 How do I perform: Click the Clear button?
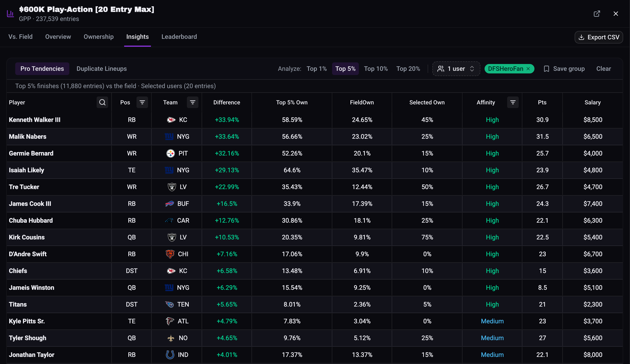click(x=603, y=69)
